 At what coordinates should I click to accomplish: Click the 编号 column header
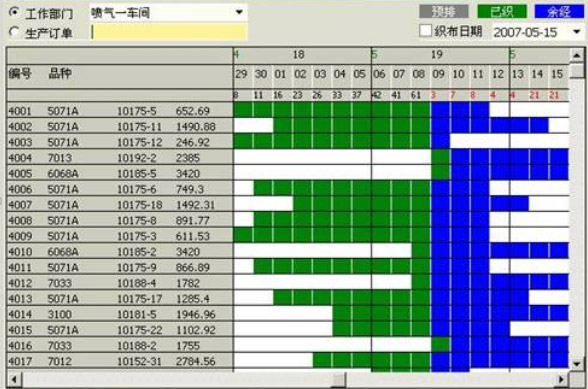tap(20, 74)
